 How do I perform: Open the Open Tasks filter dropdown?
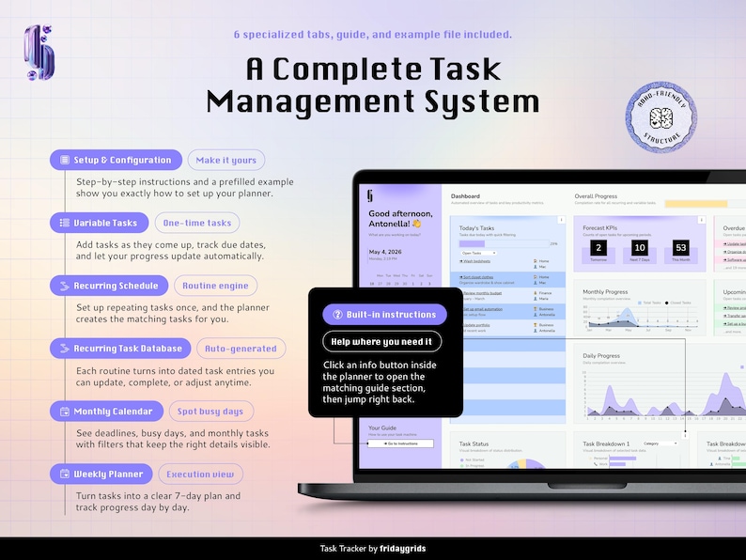(478, 253)
